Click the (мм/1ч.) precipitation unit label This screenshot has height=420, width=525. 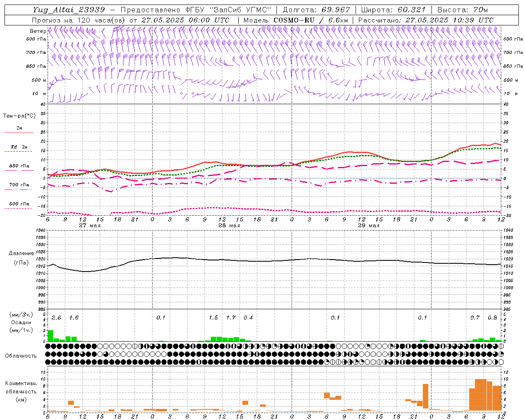(x=21, y=330)
